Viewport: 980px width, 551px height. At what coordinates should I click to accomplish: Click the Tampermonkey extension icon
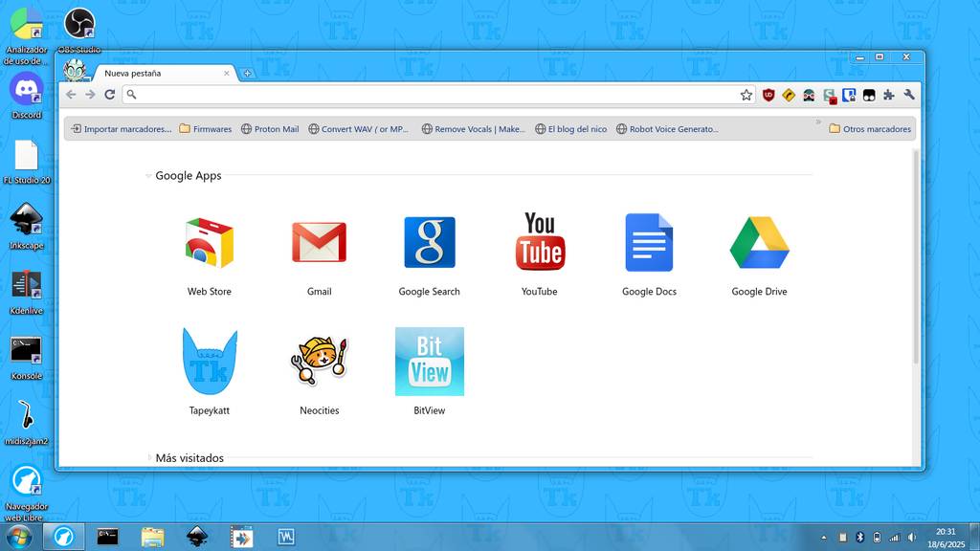click(869, 95)
